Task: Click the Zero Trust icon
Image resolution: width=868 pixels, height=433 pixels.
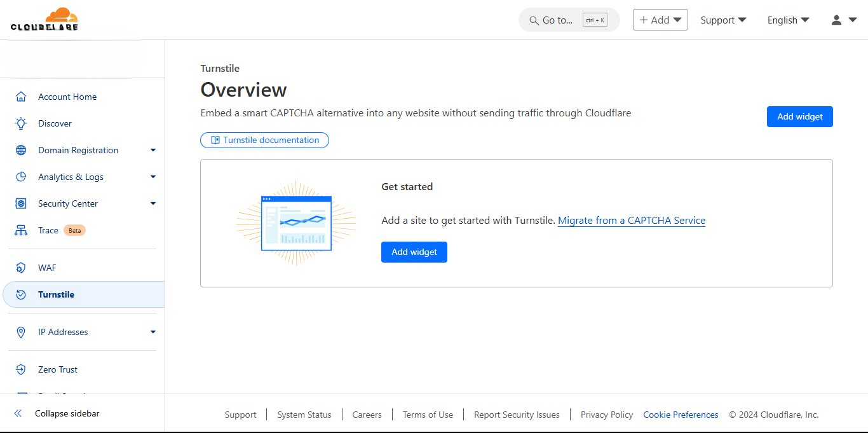Action: pyautogui.click(x=21, y=369)
